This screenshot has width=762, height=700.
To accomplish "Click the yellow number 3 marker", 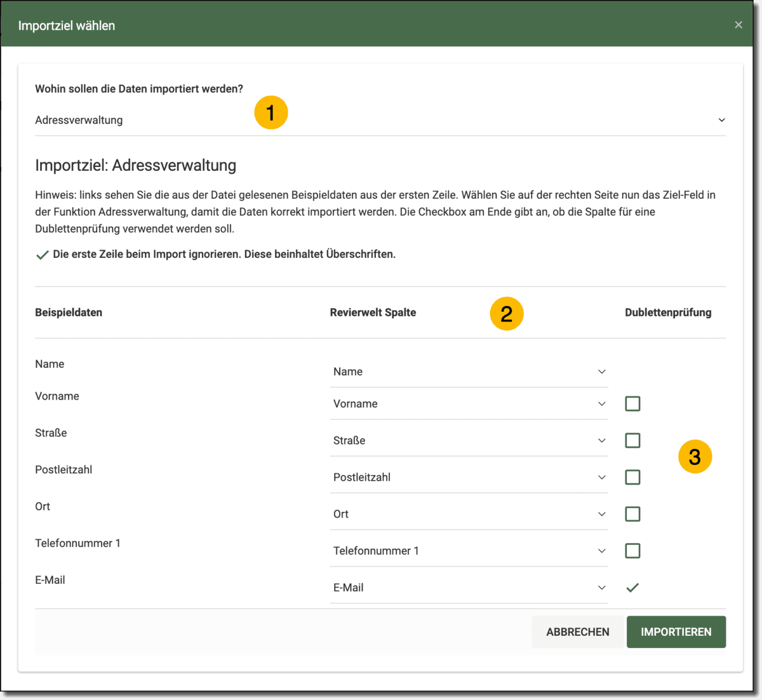I will [695, 457].
